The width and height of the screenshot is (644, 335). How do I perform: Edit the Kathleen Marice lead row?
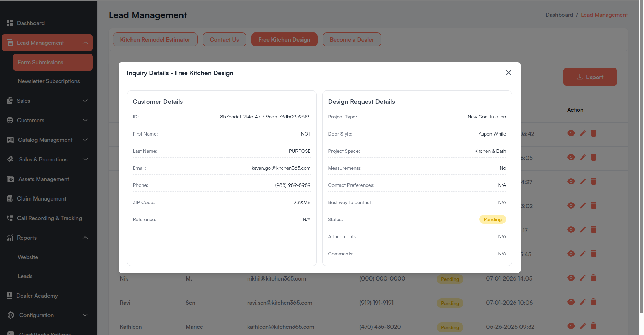pos(583,326)
